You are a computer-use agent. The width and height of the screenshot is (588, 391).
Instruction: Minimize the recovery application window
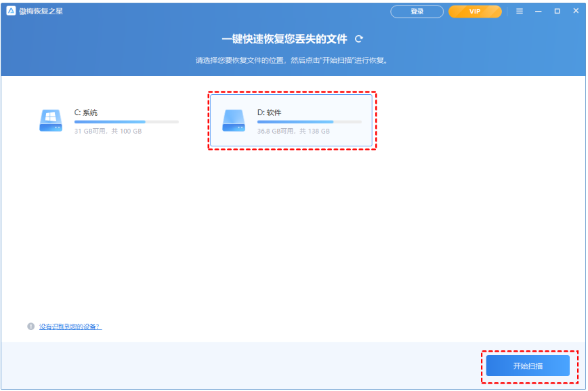(538, 12)
